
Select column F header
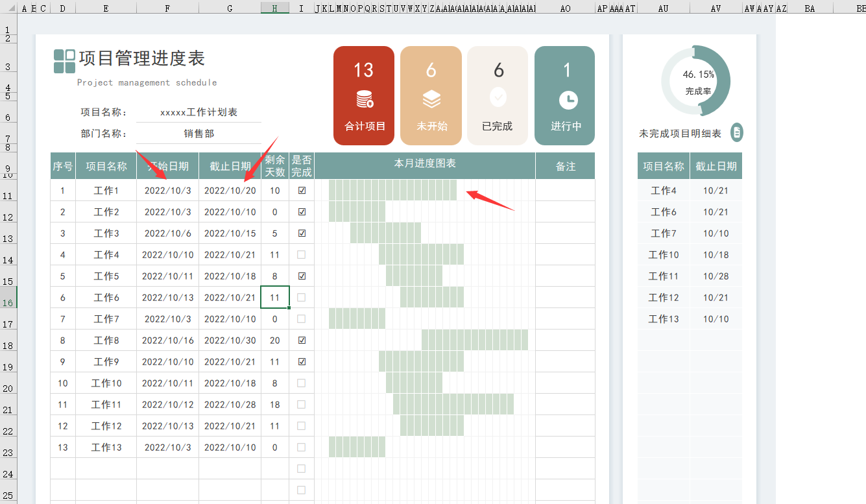(167, 8)
